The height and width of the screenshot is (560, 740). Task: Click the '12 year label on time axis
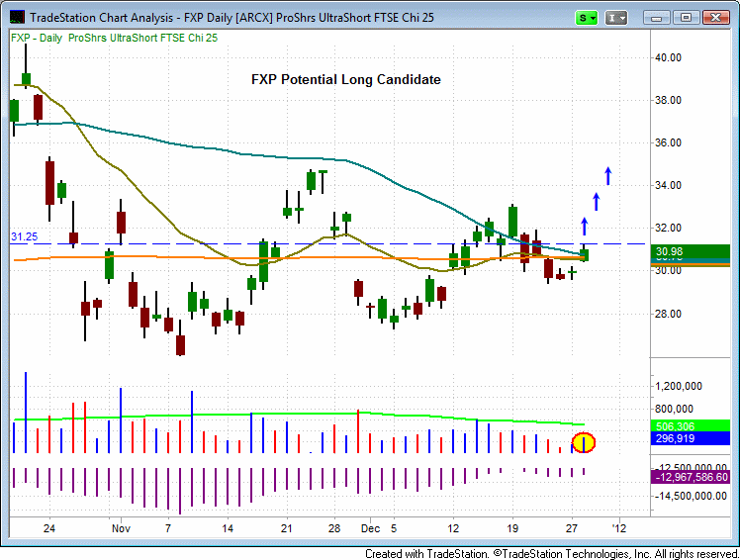[x=618, y=528]
